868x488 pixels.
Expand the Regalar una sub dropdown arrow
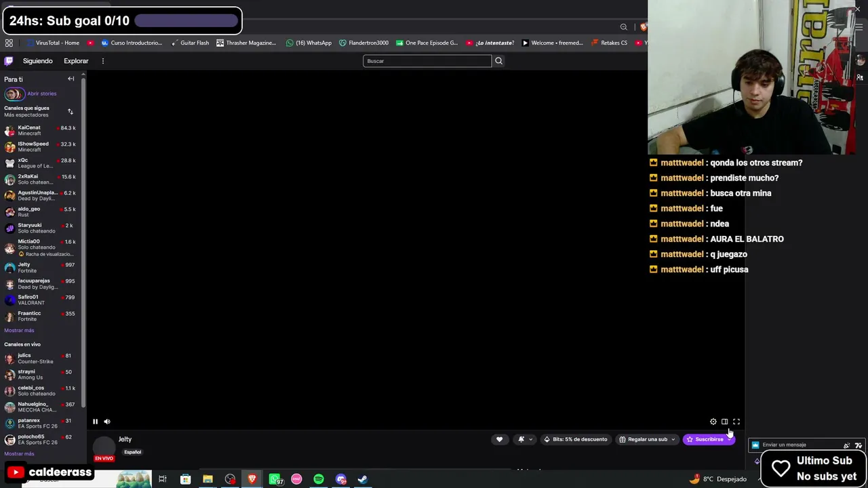click(673, 439)
